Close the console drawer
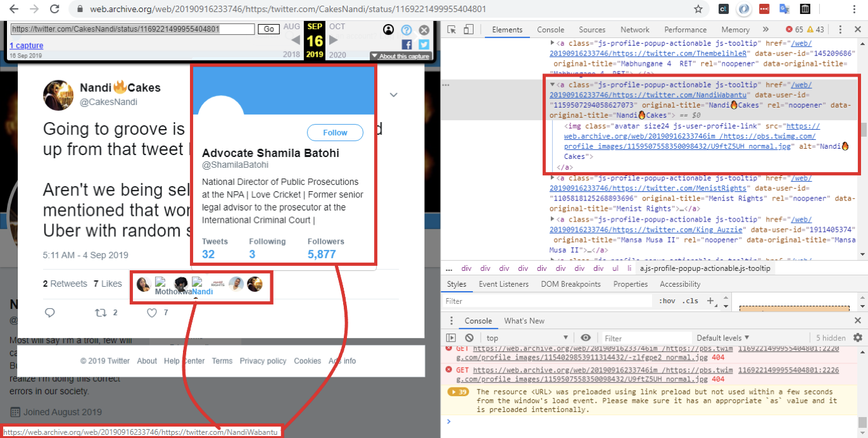Viewport: 868px width, 438px height. (x=858, y=321)
